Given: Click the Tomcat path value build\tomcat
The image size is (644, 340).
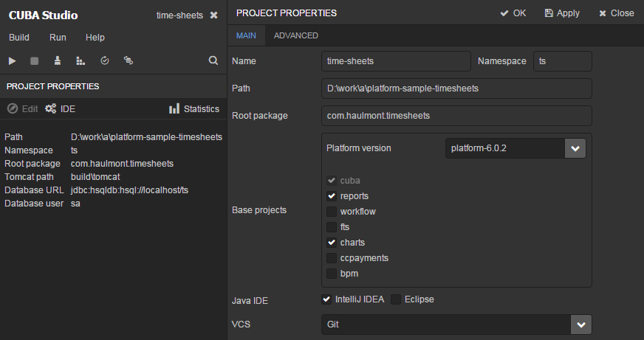Looking at the screenshot, I should 95,177.
